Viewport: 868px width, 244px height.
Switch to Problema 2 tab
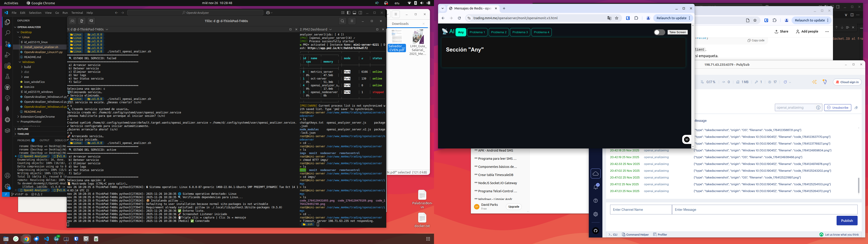click(x=498, y=32)
